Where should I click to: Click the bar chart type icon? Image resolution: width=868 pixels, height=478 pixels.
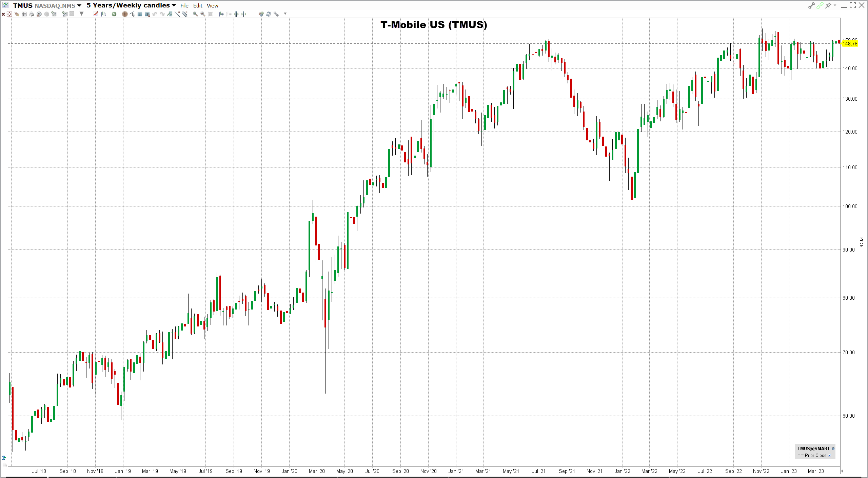tap(103, 14)
